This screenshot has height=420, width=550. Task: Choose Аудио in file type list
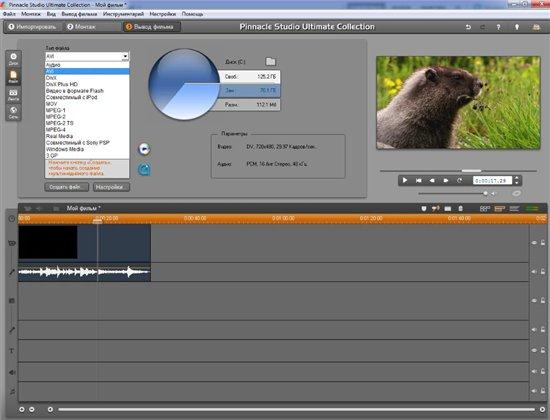pos(87,65)
